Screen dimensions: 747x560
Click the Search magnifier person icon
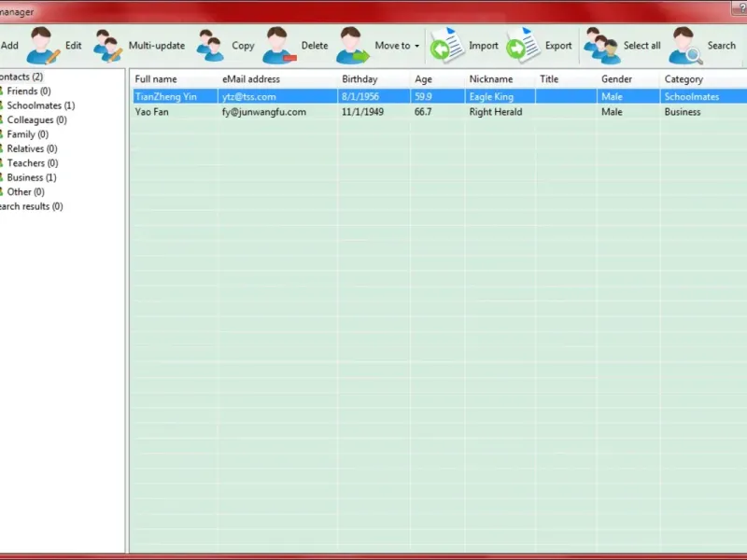685,46
